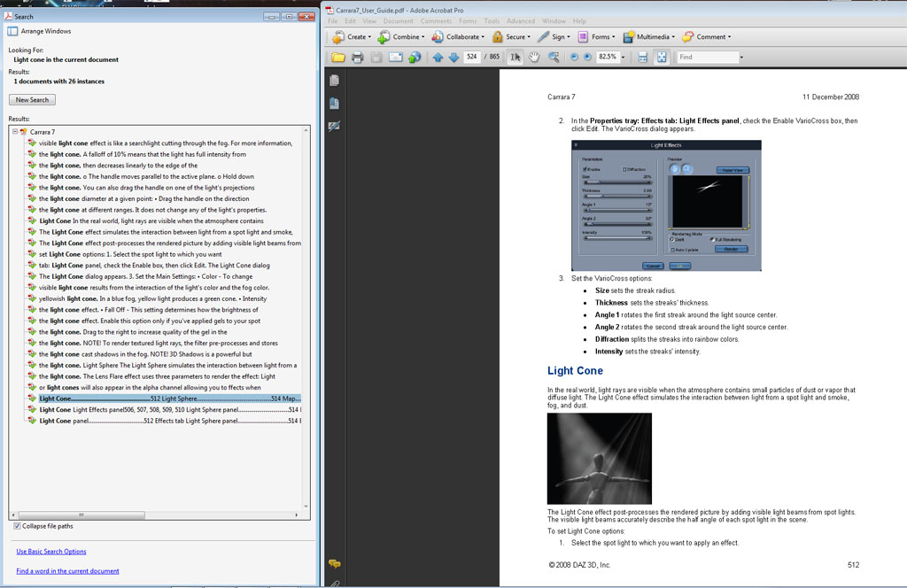
Task: Click the New Search button
Action: pyautogui.click(x=32, y=100)
